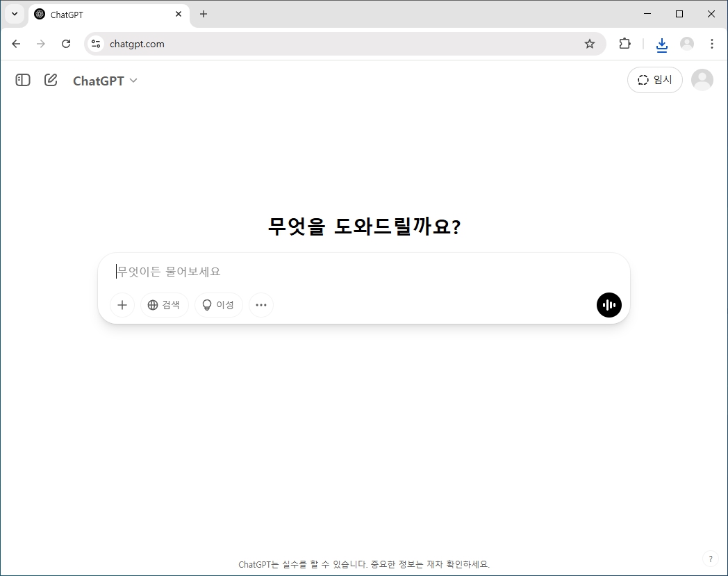Screen dimensions: 728x576
Task: Bookmark this page with star icon
Action: tap(590, 44)
